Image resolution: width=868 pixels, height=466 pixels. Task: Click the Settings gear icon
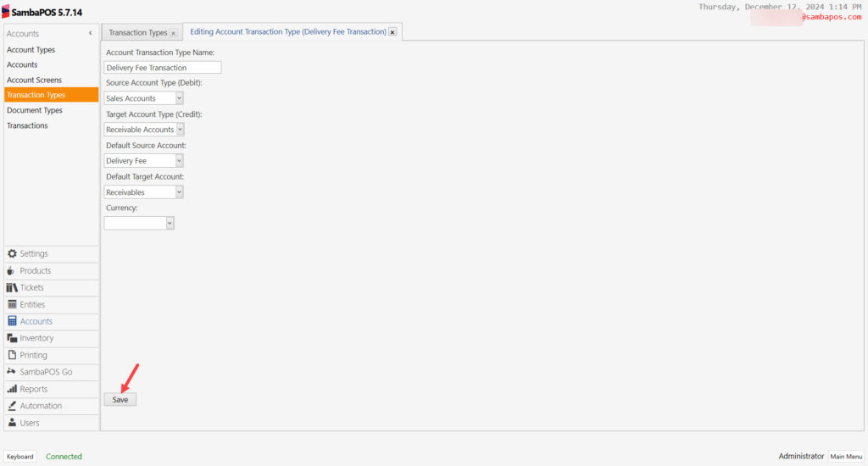tap(12, 253)
